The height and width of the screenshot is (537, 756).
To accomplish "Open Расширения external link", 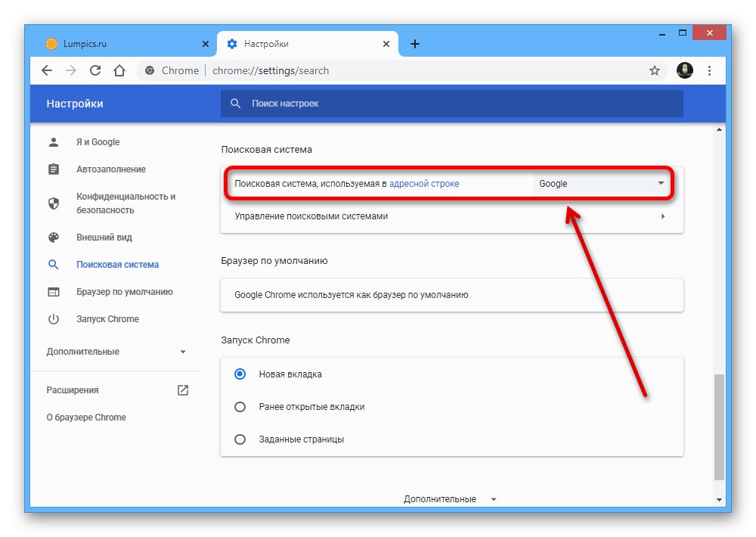I will pyautogui.click(x=73, y=390).
